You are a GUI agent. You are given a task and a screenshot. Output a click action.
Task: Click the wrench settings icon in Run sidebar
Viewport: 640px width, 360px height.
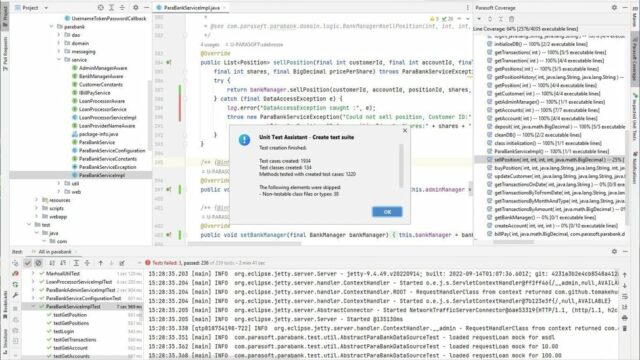pyautogui.click(x=15, y=295)
